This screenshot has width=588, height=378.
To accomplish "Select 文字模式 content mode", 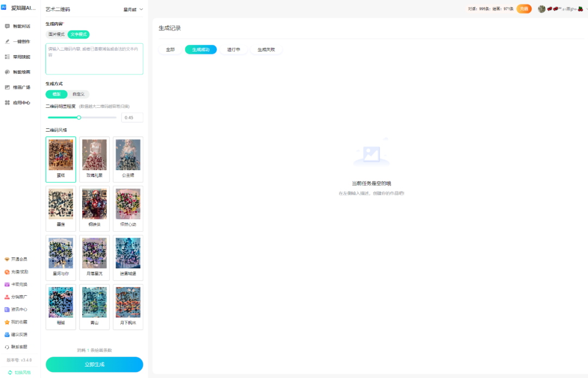I will [79, 34].
